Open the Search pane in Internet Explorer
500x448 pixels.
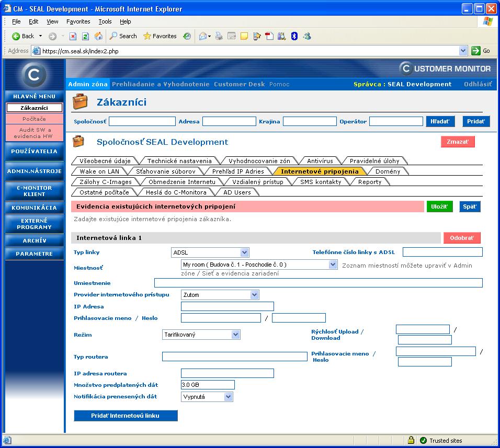click(123, 36)
